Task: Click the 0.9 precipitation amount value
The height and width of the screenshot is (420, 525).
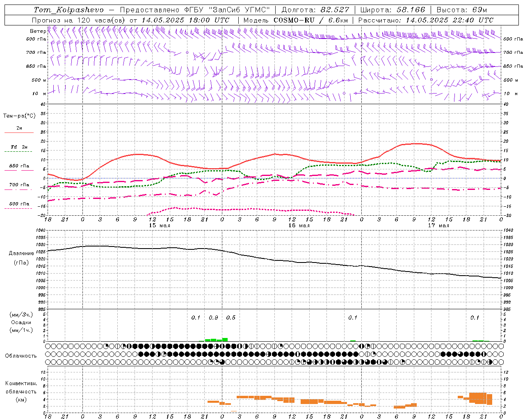Action: click(x=213, y=318)
